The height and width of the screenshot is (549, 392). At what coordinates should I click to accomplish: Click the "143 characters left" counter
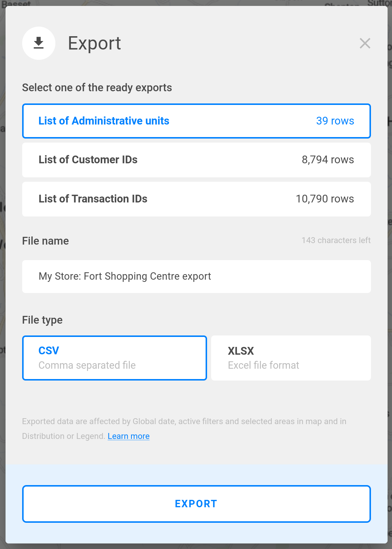(336, 240)
